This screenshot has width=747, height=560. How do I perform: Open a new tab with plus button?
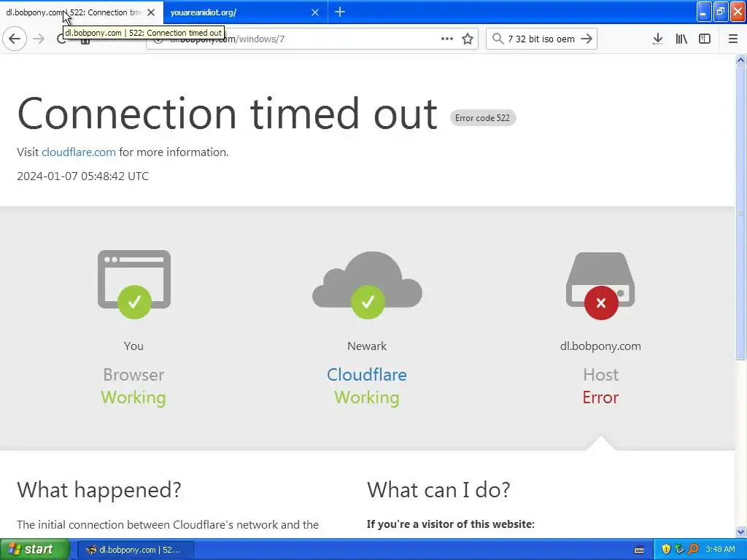(340, 12)
